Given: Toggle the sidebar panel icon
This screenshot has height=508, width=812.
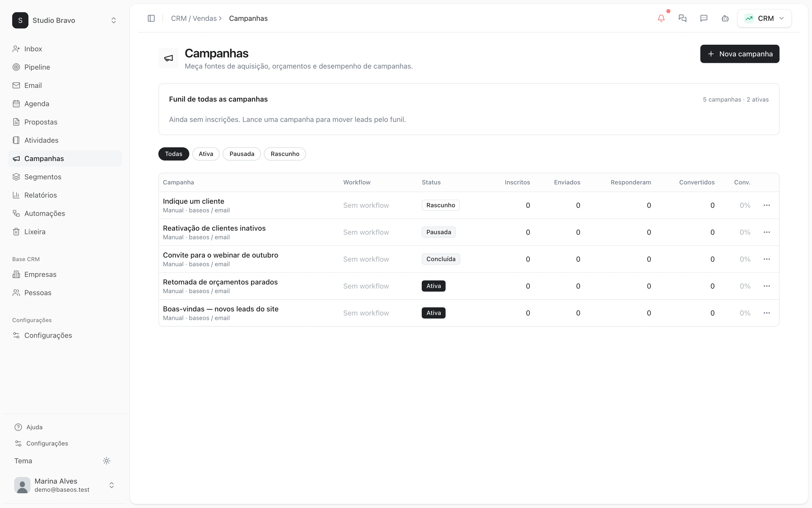Looking at the screenshot, I should [151, 19].
